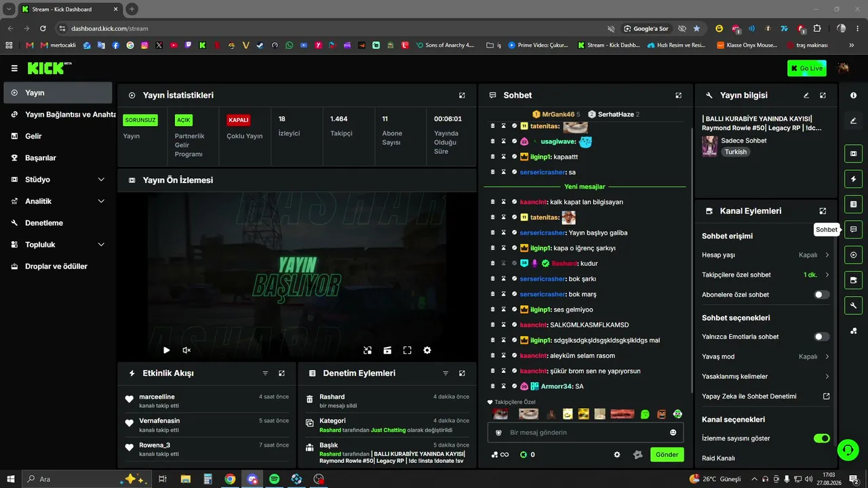Open Hesap yaşı setting options

766,255
